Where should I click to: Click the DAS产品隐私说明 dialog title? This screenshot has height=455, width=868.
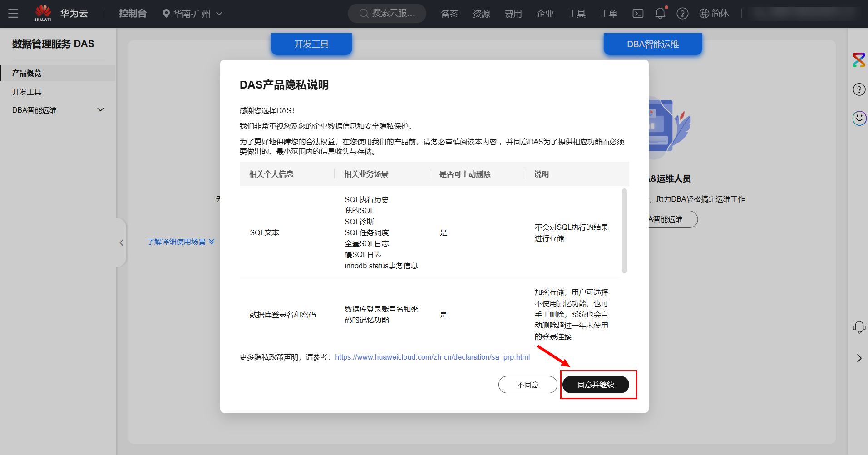284,85
